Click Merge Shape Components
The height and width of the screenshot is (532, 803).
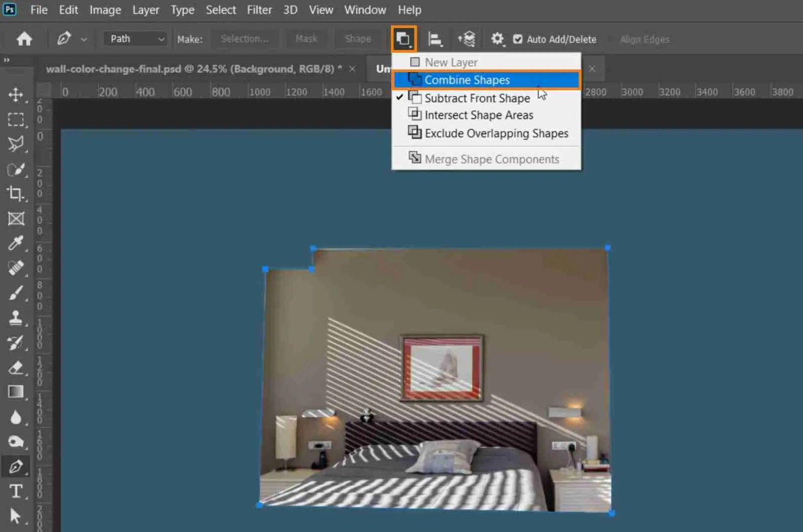click(x=492, y=159)
